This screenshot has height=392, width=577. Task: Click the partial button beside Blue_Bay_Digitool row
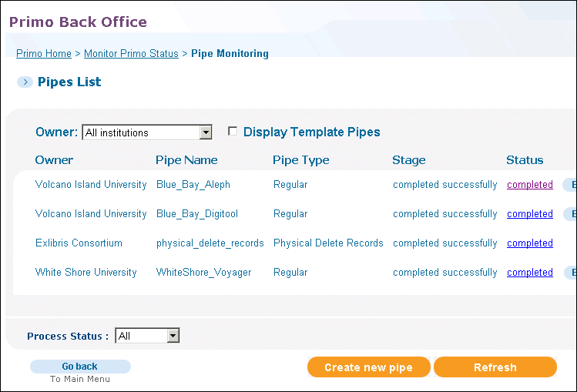[570, 214]
